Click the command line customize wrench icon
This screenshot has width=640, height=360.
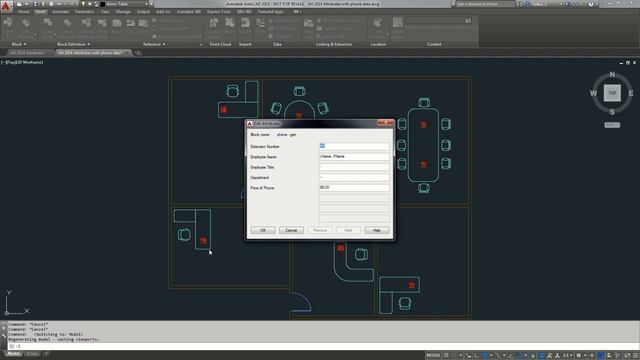point(3,336)
